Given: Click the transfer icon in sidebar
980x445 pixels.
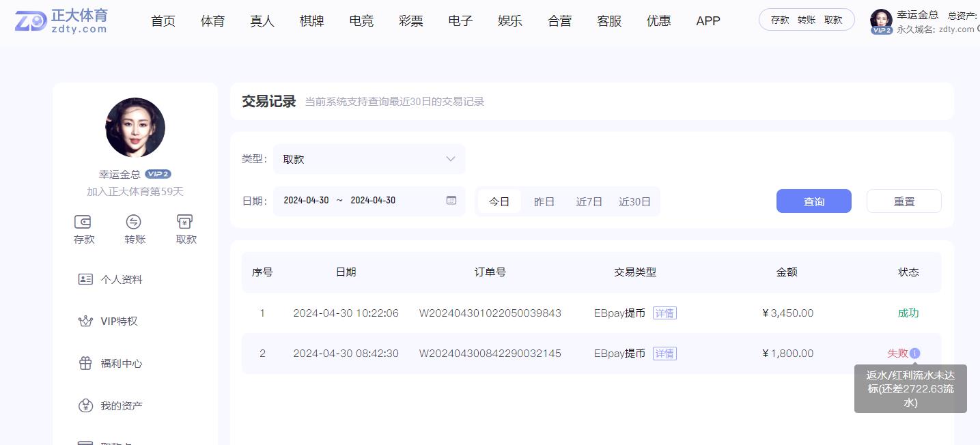Looking at the screenshot, I should (x=134, y=222).
